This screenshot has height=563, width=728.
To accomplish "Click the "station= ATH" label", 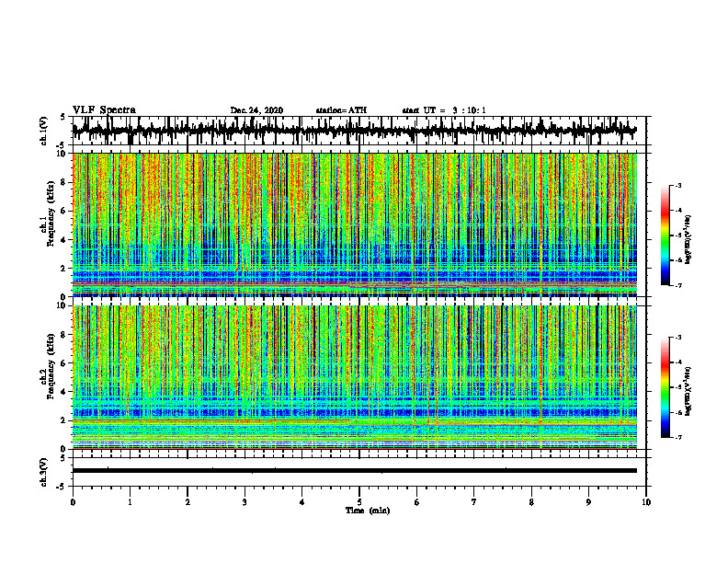I will pyautogui.click(x=341, y=110).
